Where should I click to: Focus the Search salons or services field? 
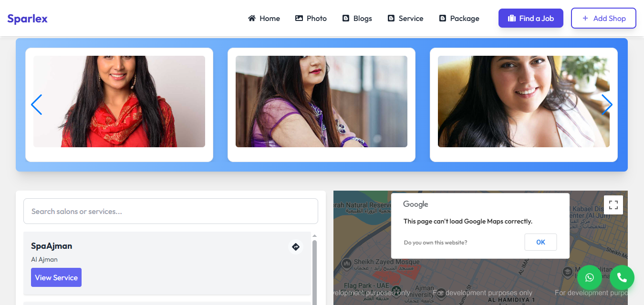click(x=171, y=211)
